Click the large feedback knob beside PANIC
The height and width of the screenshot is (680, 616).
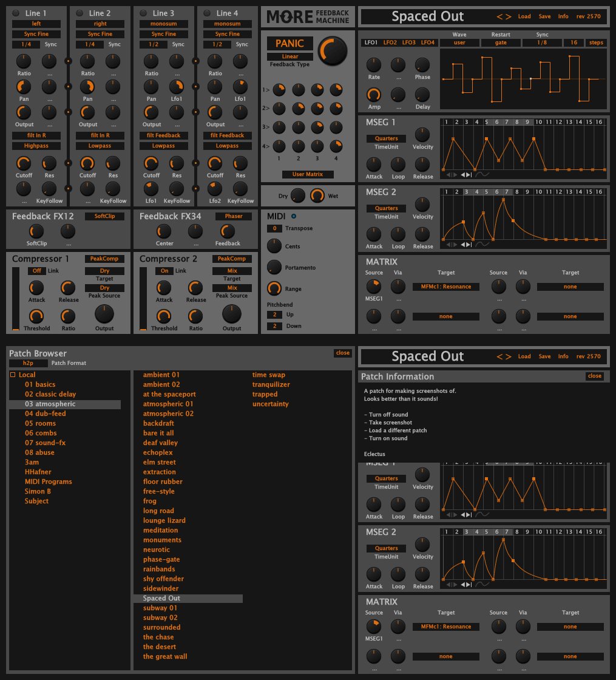pos(334,51)
